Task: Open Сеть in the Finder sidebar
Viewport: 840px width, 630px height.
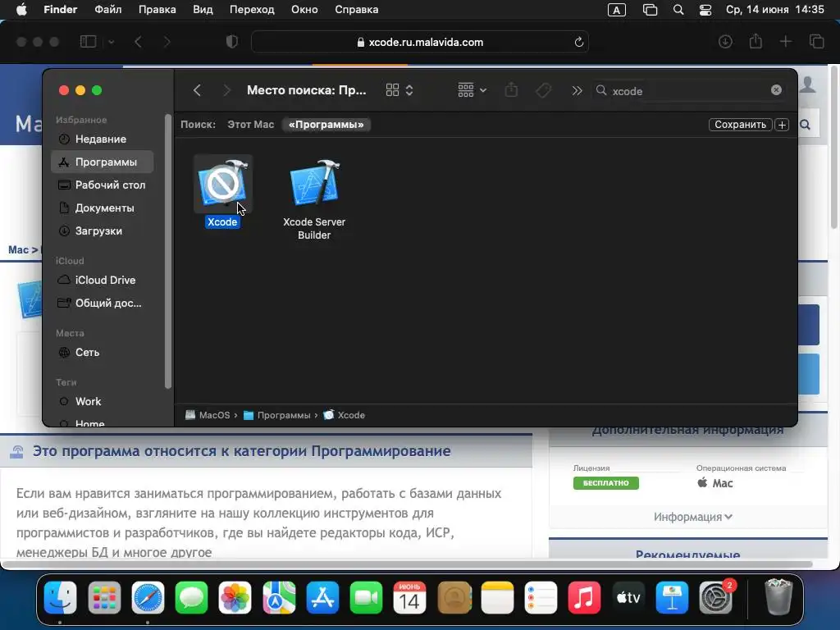Action: (x=102, y=353)
